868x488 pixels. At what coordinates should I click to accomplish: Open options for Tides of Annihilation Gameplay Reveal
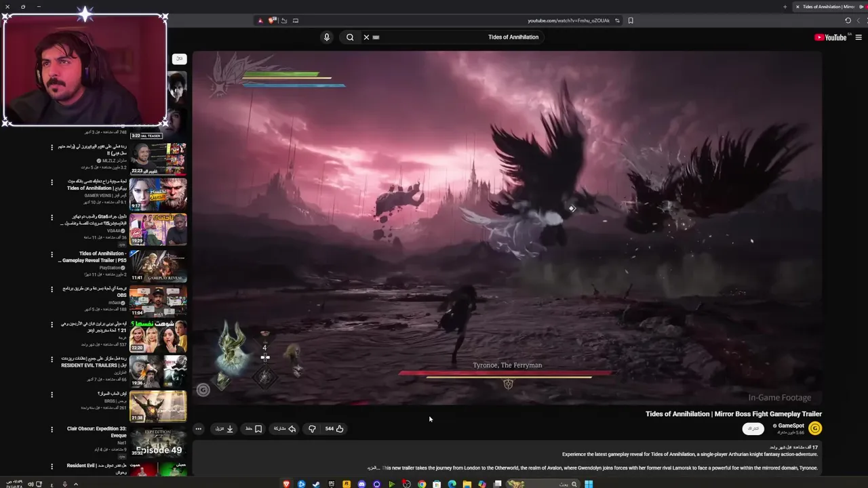(x=52, y=255)
